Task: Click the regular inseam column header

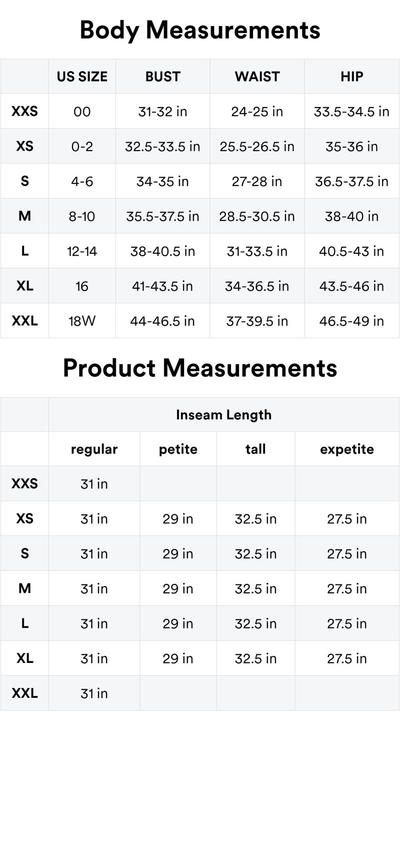Action: pyautogui.click(x=94, y=449)
